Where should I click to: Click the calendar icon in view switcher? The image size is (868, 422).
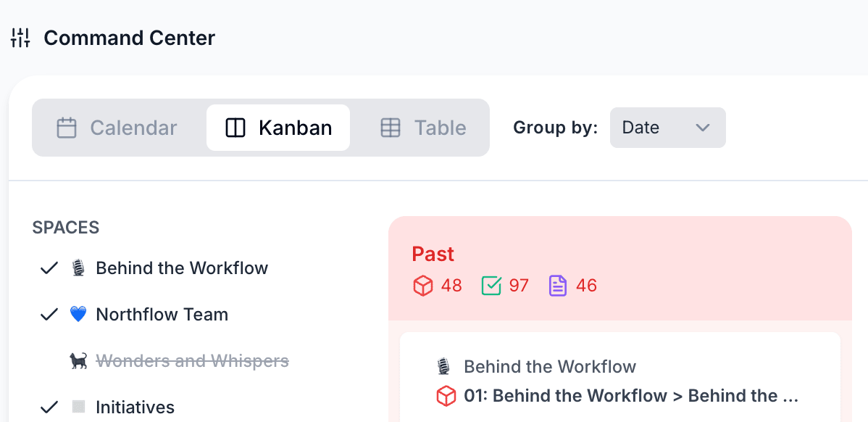(x=67, y=128)
